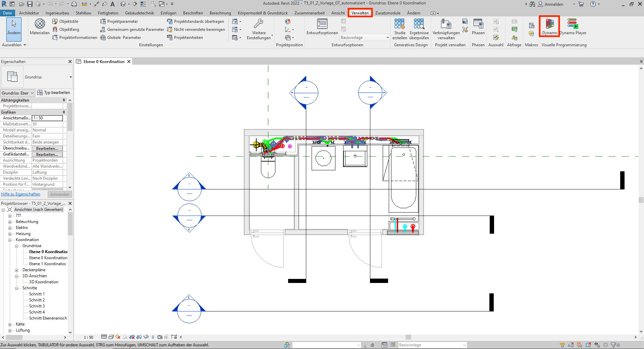Expand the Beleuchtung node in the project browser
The image size is (644, 349).
coord(10,221)
